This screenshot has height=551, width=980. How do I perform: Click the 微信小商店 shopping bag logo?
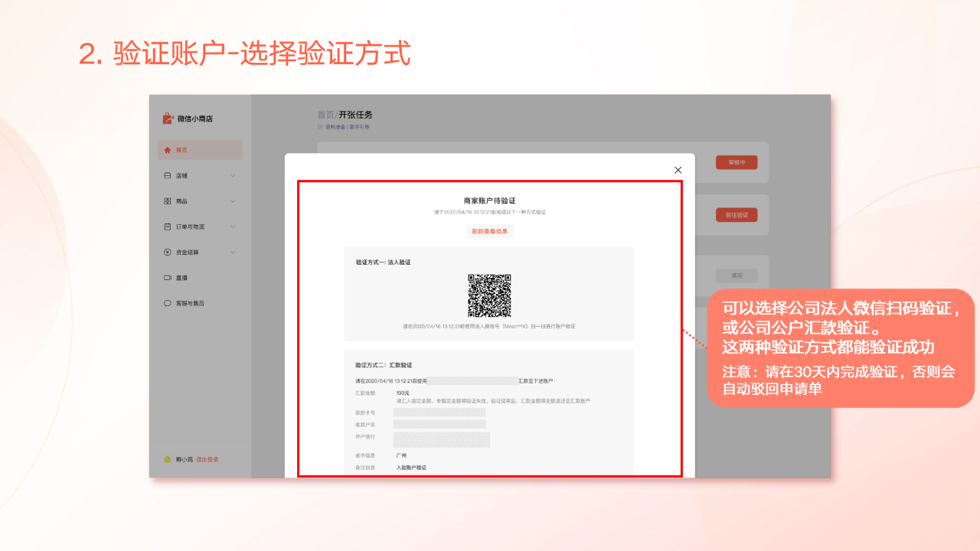(x=168, y=118)
